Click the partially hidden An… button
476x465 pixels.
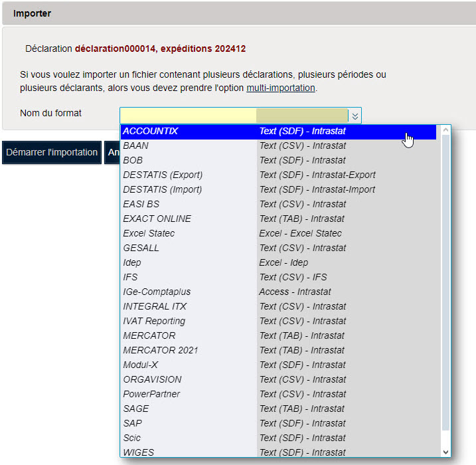coord(112,153)
